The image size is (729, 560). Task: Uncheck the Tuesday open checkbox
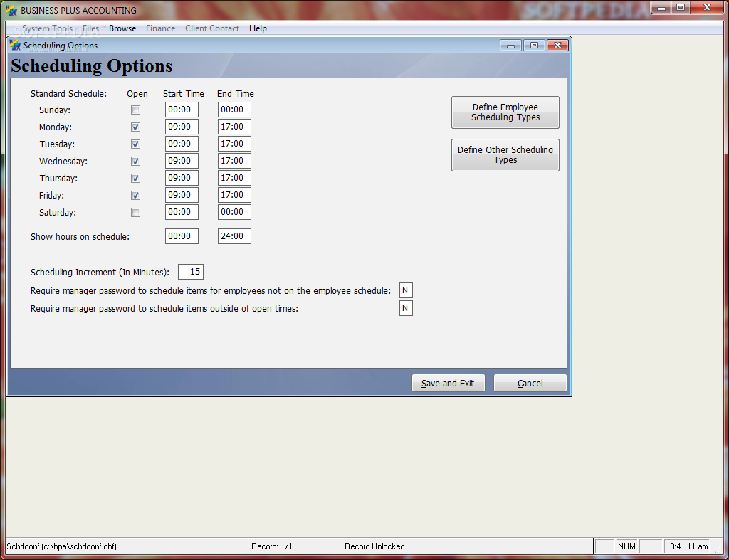135,144
